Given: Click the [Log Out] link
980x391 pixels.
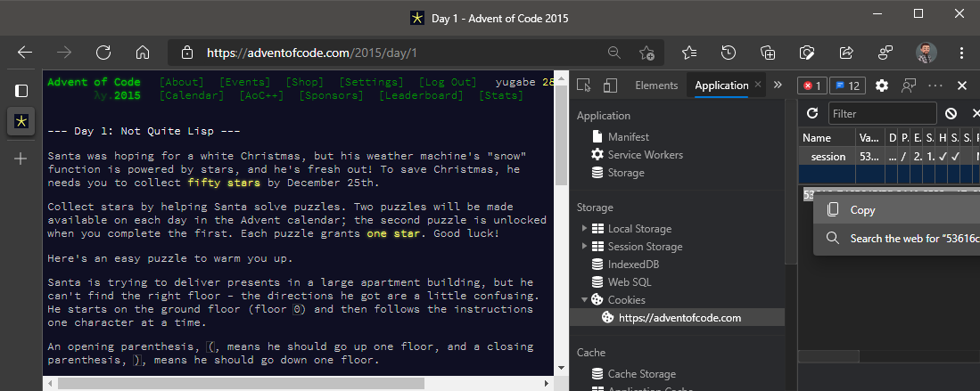Looking at the screenshot, I should [x=448, y=82].
